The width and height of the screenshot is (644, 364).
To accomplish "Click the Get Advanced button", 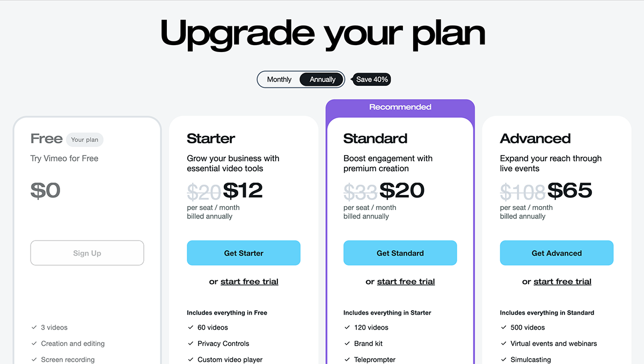I will click(557, 253).
